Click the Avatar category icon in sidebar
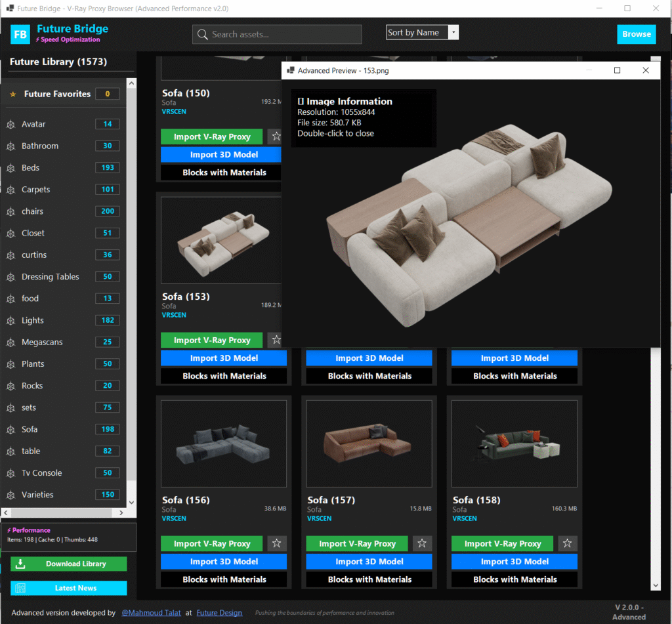 point(10,125)
